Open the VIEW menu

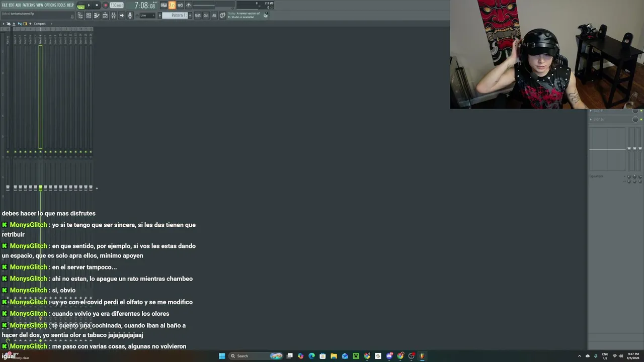(40, 5)
